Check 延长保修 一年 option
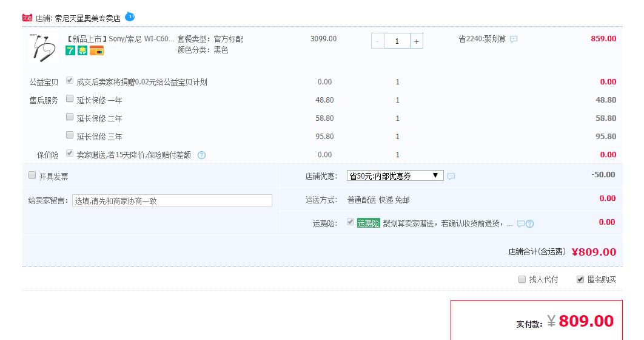Viewport: 644px width, 340px height. [x=70, y=99]
